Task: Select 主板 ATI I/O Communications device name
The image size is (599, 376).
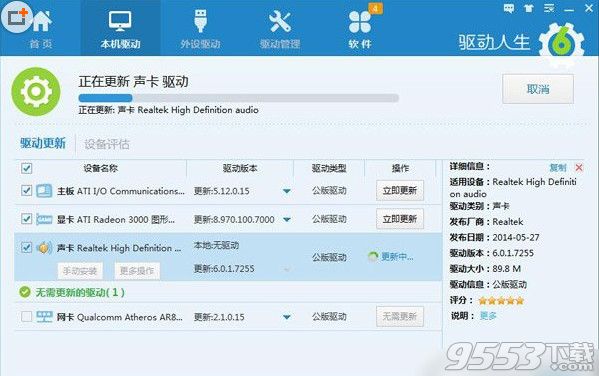Action: [121, 191]
